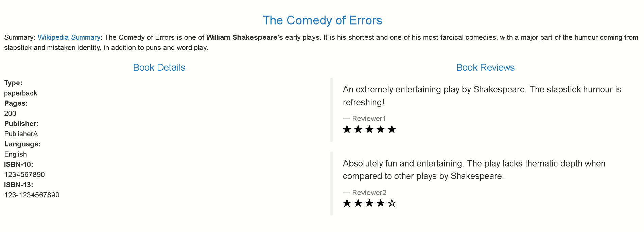Screen dimensions: 644x232
Task: Click the Reviewer1 name
Action: pos(369,119)
